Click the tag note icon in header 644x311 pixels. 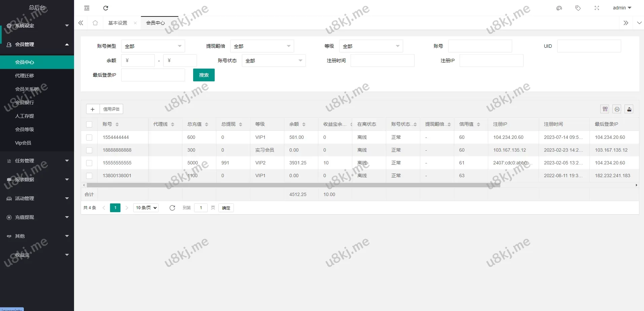pyautogui.click(x=578, y=8)
